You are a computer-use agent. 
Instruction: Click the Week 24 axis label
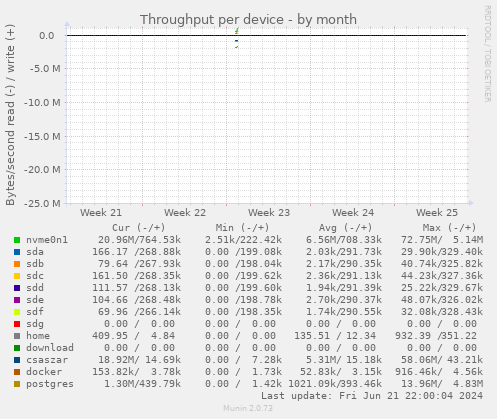[353, 213]
